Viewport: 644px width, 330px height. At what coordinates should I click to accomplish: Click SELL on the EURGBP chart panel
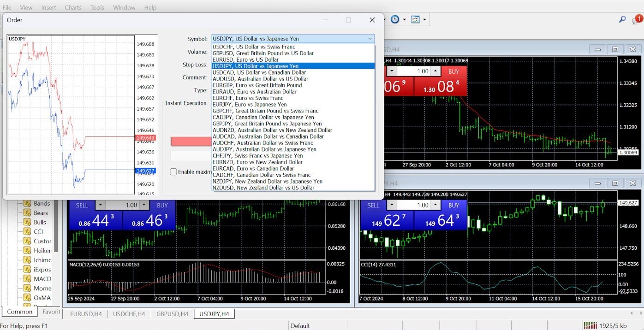pyautogui.click(x=82, y=206)
